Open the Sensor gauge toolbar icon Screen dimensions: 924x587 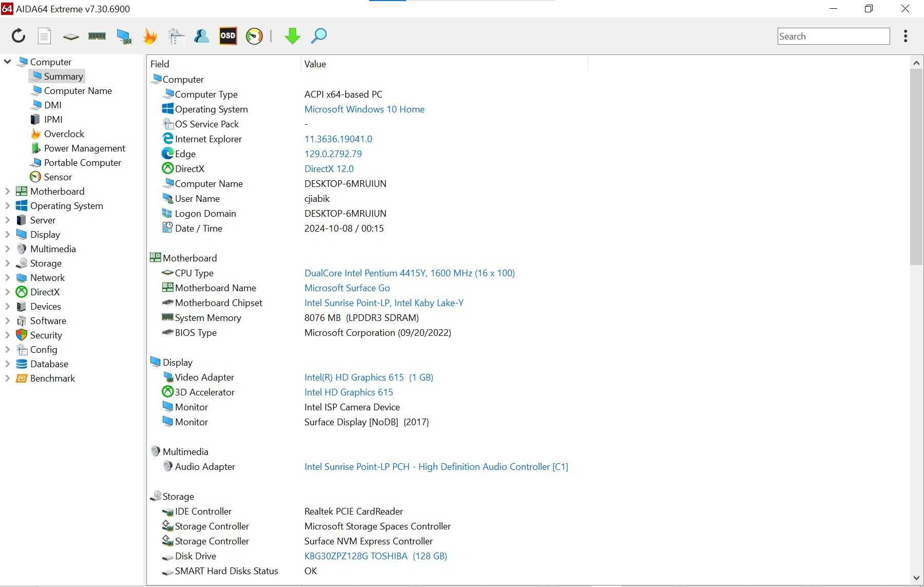254,36
